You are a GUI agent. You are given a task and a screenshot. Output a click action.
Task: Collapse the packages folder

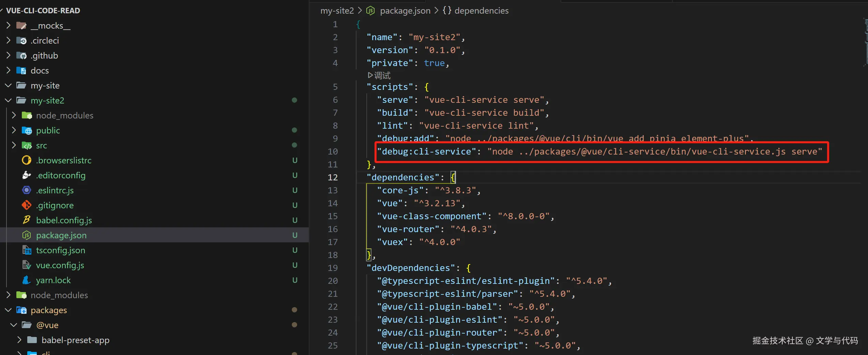(x=9, y=310)
